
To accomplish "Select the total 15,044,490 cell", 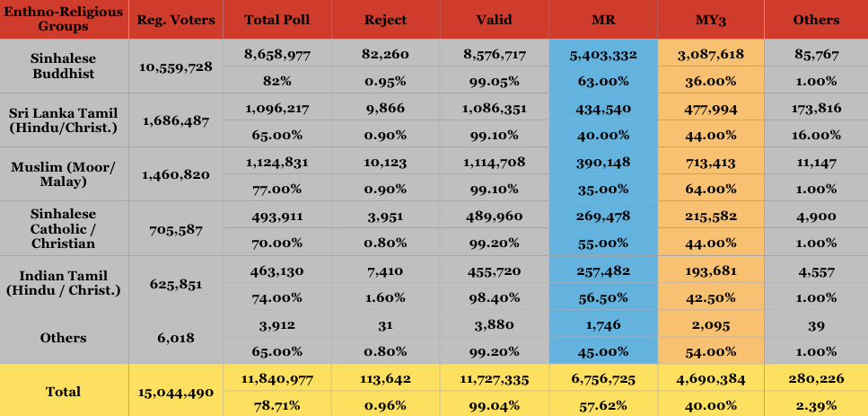I will coord(176,391).
